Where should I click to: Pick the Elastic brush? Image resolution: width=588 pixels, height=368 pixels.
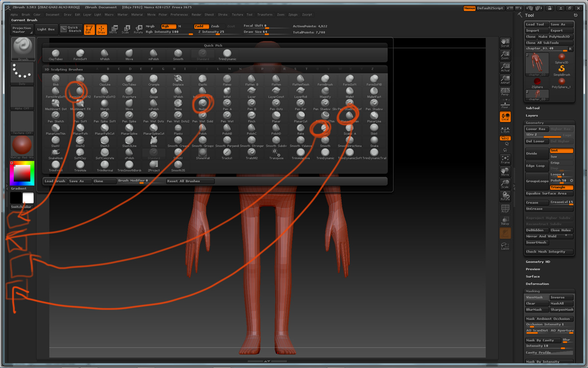click(203, 80)
